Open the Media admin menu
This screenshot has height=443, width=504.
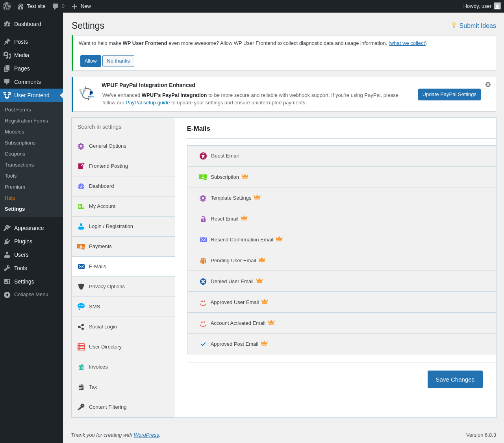[x=31, y=55]
